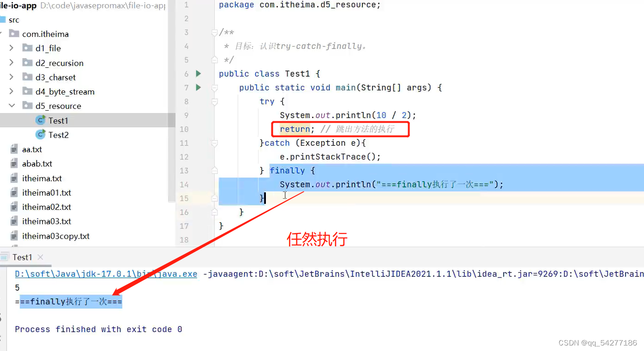Select itheima03copy.txt in the project tree
This screenshot has height=351, width=644.
tap(56, 236)
